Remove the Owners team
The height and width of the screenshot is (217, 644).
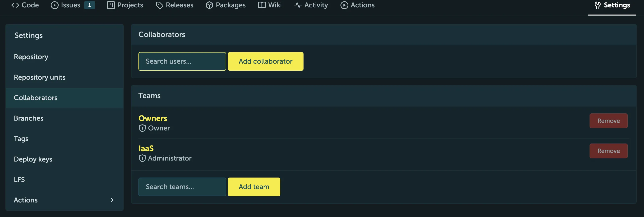coord(608,121)
